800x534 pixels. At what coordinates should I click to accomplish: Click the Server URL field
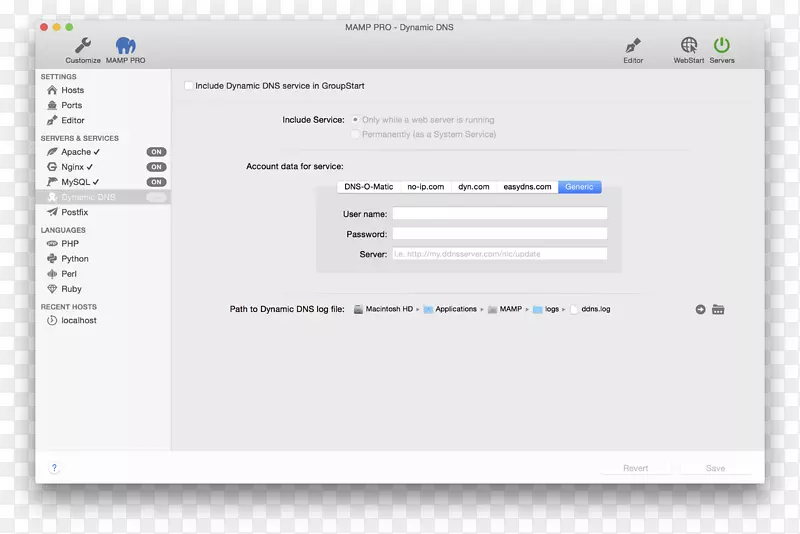[x=499, y=253]
